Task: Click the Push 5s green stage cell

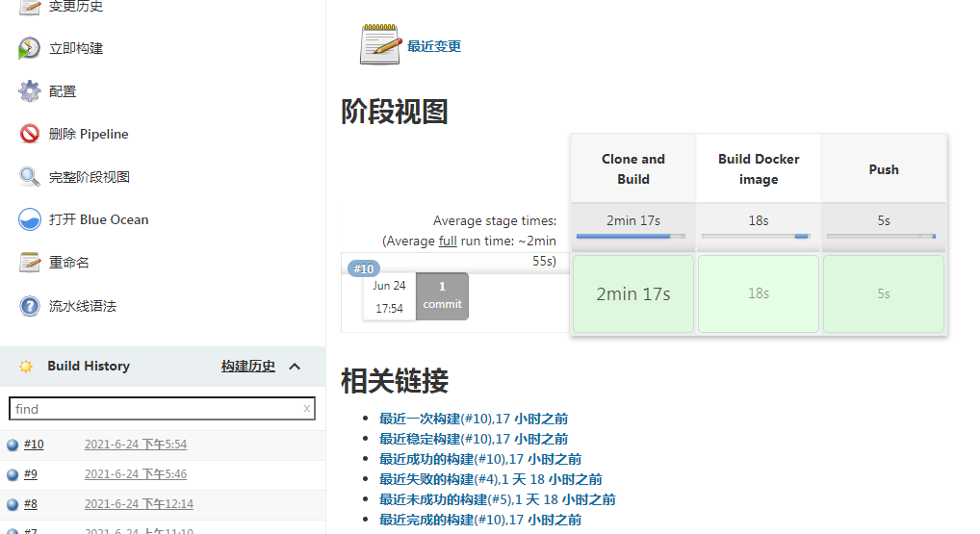Action: 883,293
